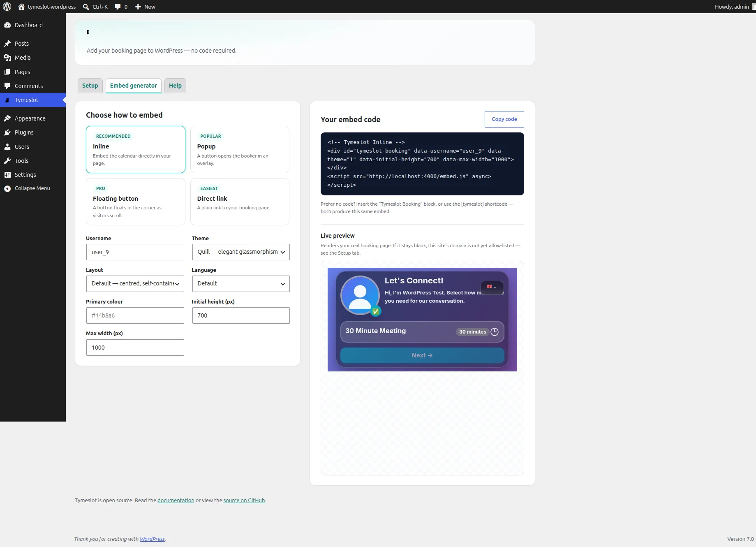Viewport: 756px width, 547px height.
Task: Select the Floating button embed option
Action: pos(136,202)
